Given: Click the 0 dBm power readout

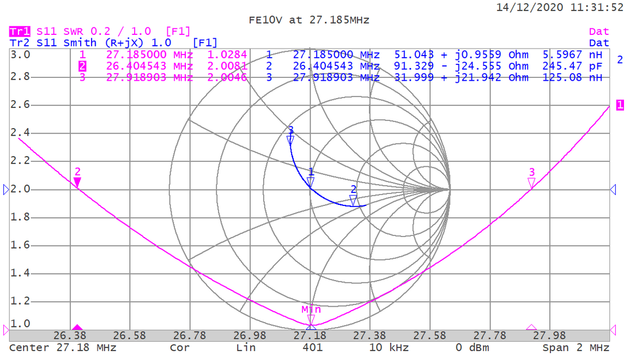Looking at the screenshot, I should (x=472, y=348).
